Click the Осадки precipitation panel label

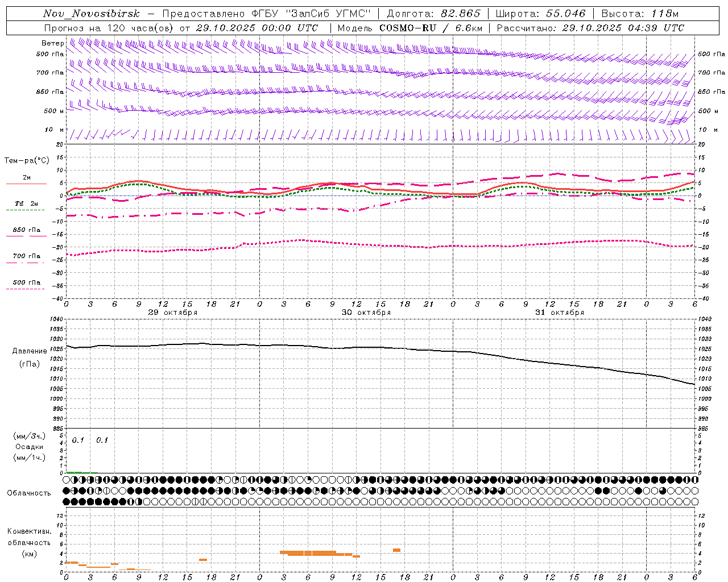pos(30,447)
